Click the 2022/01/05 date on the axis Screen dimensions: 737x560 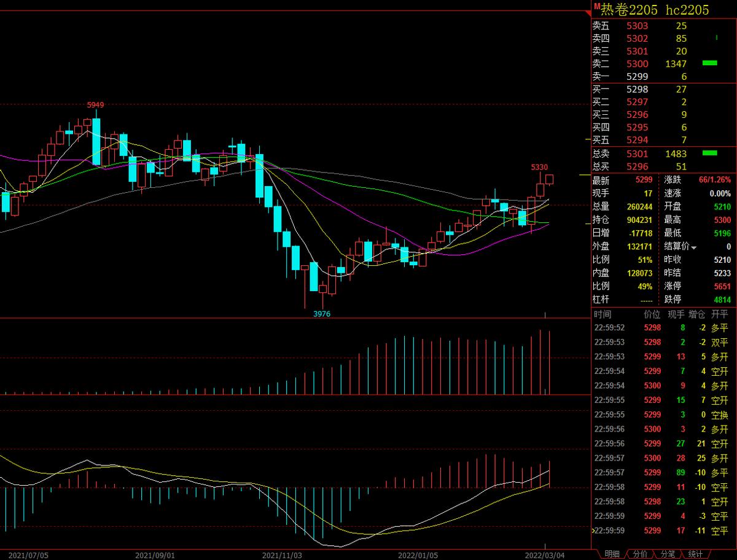417,555
